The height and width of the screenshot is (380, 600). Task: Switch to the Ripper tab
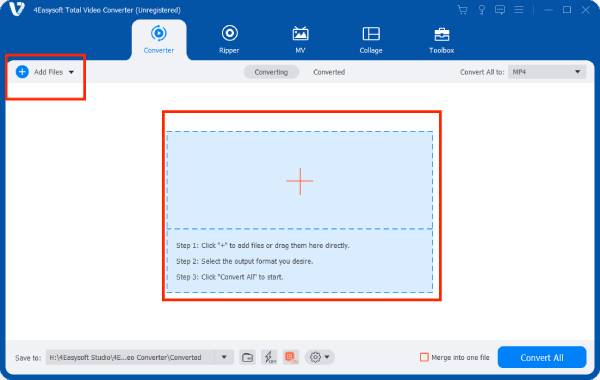pyautogui.click(x=229, y=40)
